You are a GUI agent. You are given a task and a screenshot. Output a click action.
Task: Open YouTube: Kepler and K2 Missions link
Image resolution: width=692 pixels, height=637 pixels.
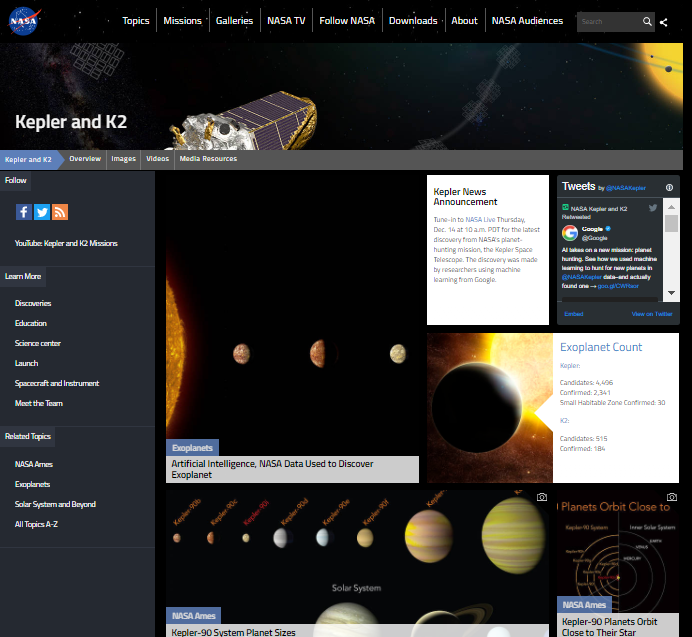point(66,243)
